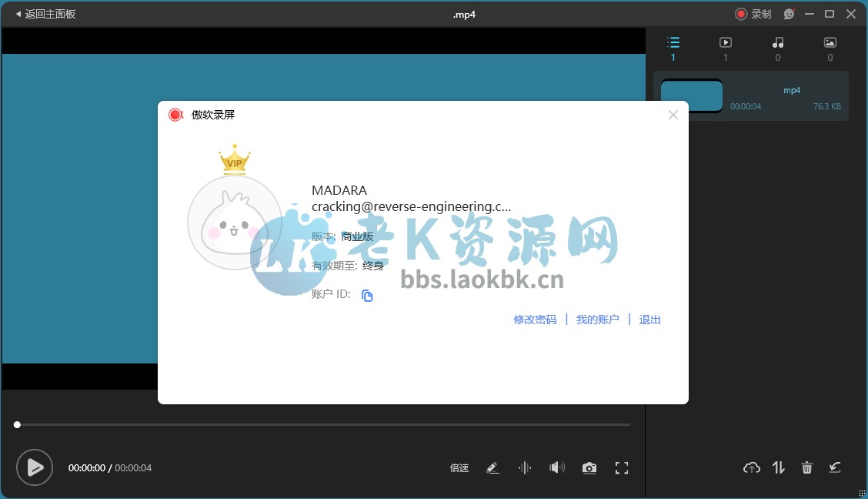The height and width of the screenshot is (499, 868).
Task: Open the feedback chat bubble icon
Action: coord(790,14)
